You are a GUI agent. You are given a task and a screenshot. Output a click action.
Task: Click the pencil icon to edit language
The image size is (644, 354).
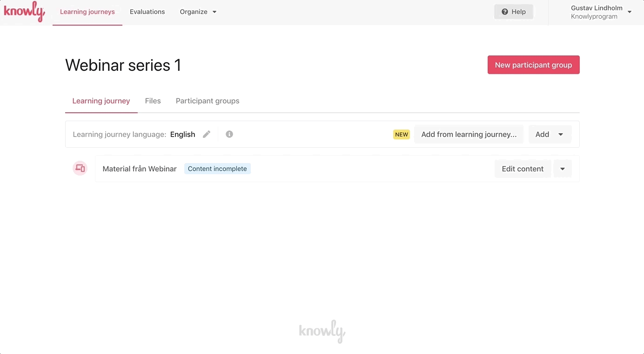[x=207, y=134]
